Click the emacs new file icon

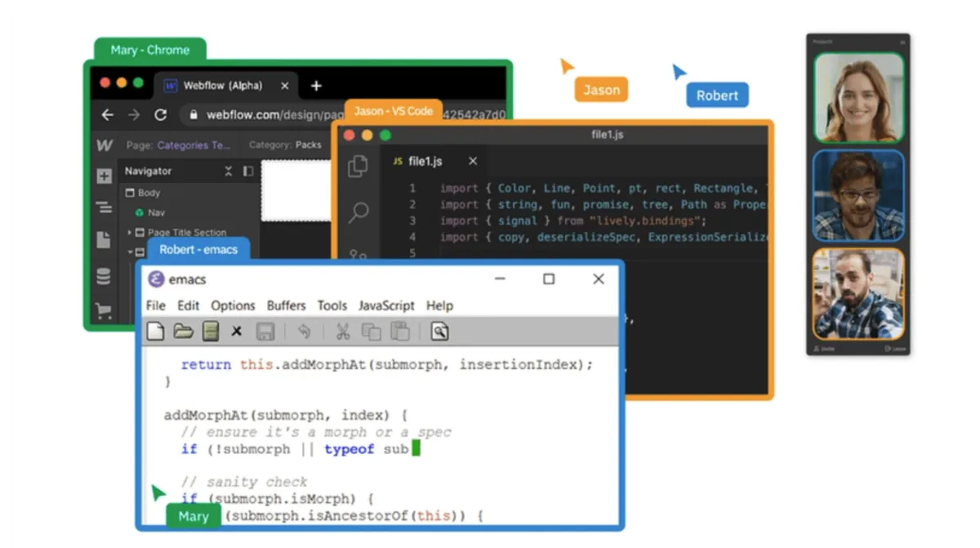155,331
